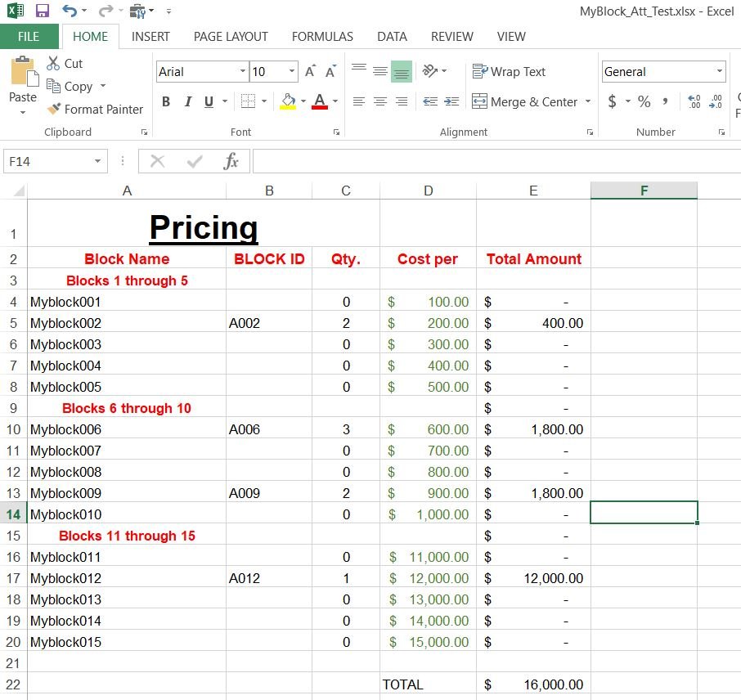This screenshot has height=700, width=741.
Task: Switch to the FORMULAS ribbon tab
Action: tap(322, 37)
